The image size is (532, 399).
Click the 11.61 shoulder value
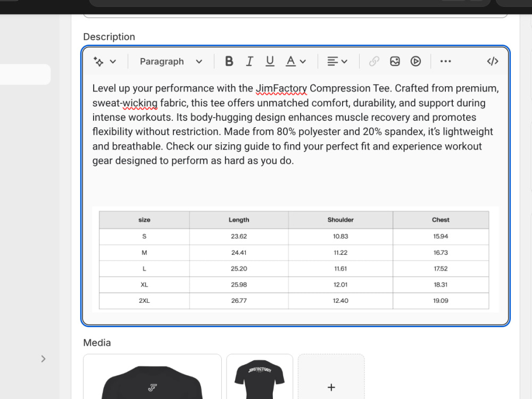340,269
